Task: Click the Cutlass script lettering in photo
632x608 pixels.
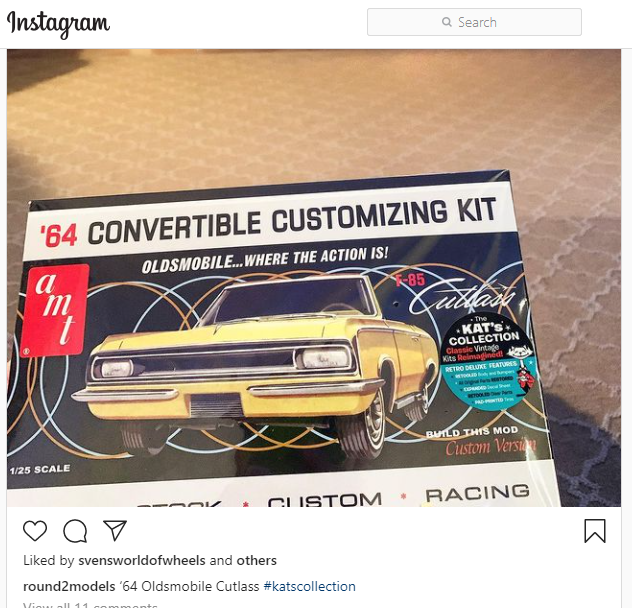Action: click(x=464, y=296)
